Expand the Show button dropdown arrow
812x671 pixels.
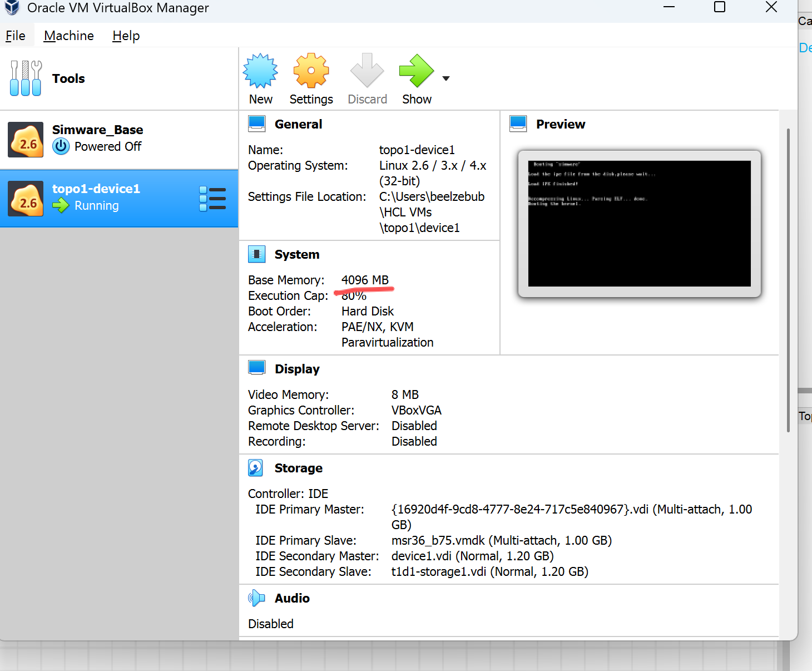446,78
